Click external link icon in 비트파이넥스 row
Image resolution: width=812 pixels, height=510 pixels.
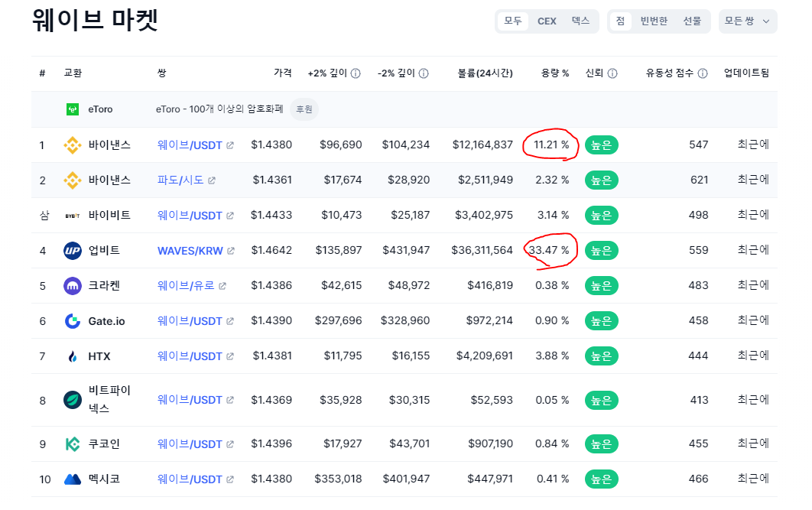point(230,400)
